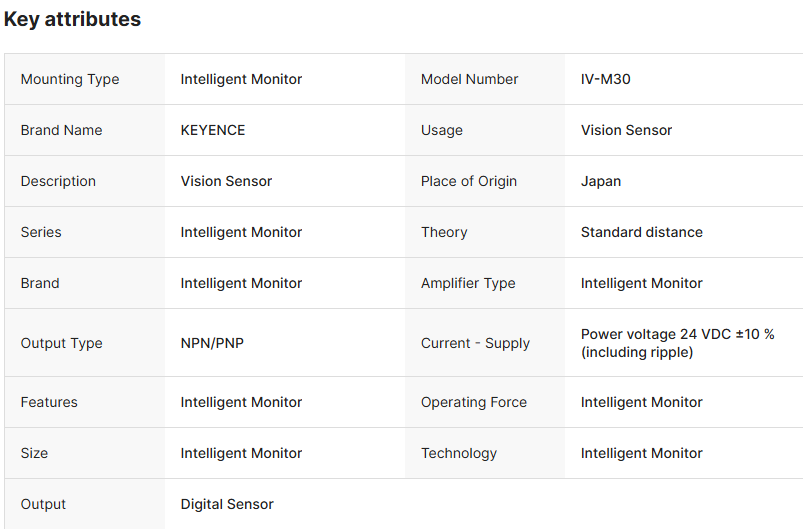Click the "Operating Force" label
Screen dimensions: 803x529
473,402
